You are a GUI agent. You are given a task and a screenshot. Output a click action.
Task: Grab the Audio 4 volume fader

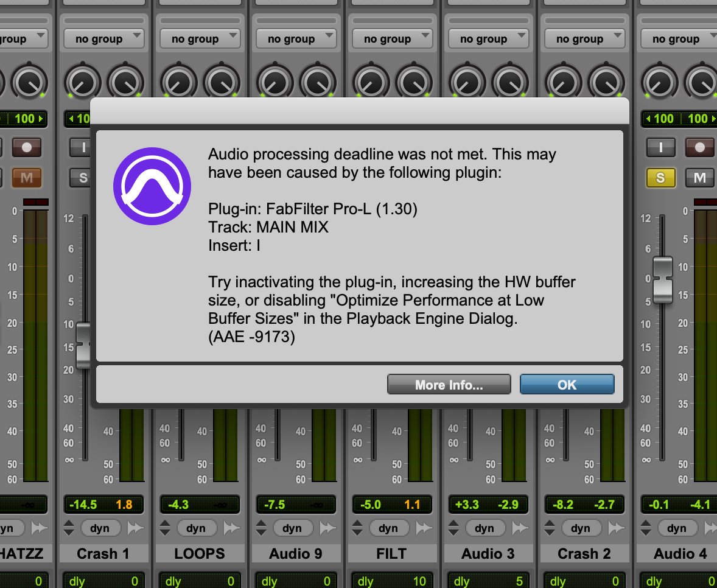coord(662,280)
